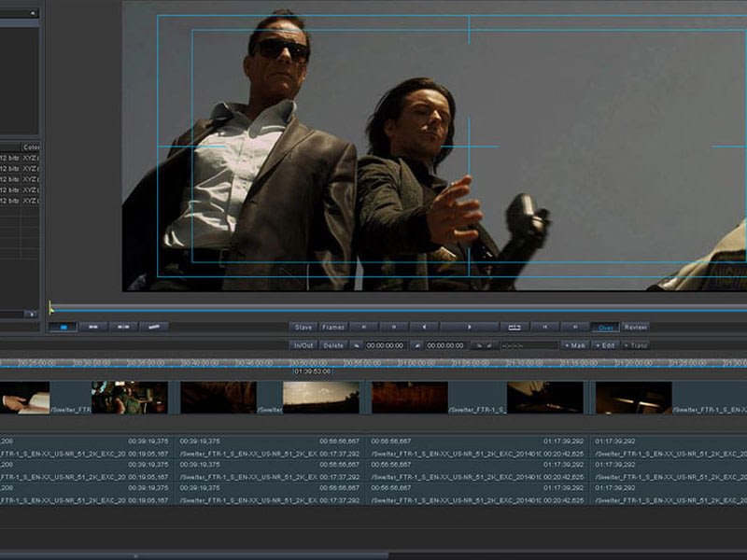
Task: Click the yellow playhead marker on the scrub bar
Action: pyautogui.click(x=50, y=308)
